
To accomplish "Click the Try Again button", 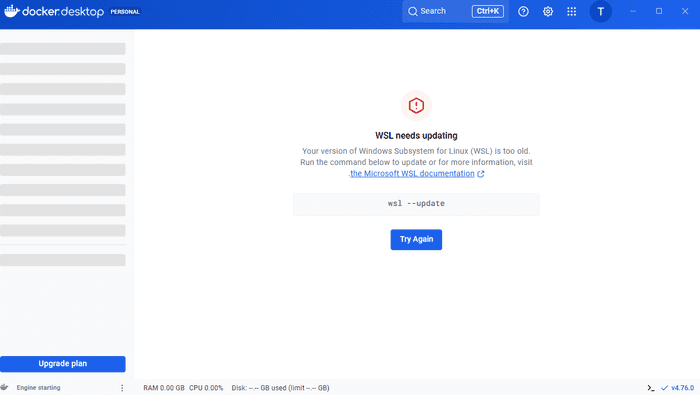I will click(x=416, y=240).
